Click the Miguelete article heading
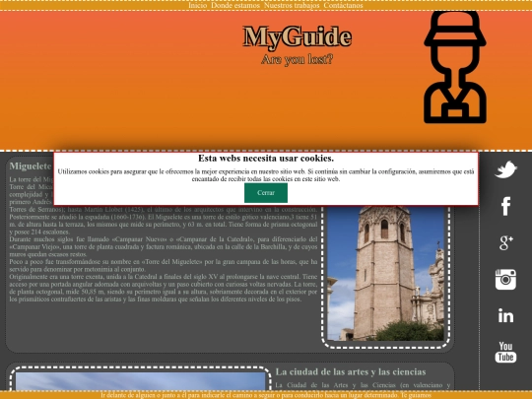This screenshot has width=532, height=399. (31, 166)
